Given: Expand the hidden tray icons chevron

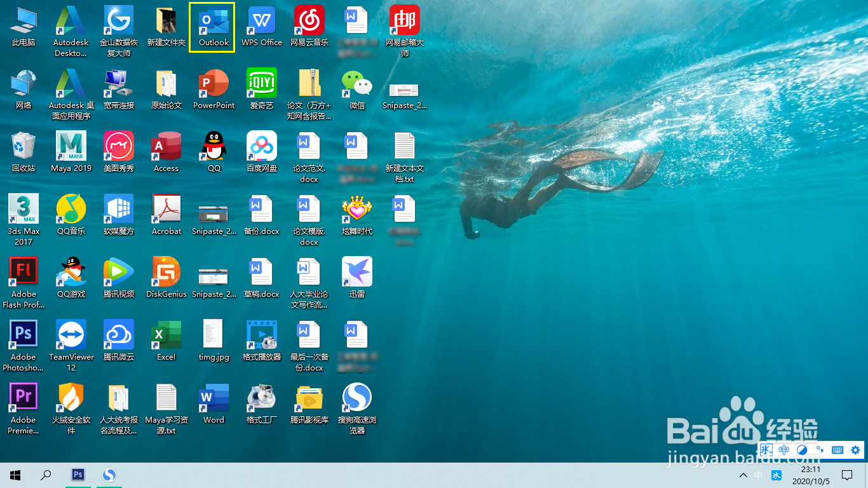Looking at the screenshot, I should click(743, 475).
